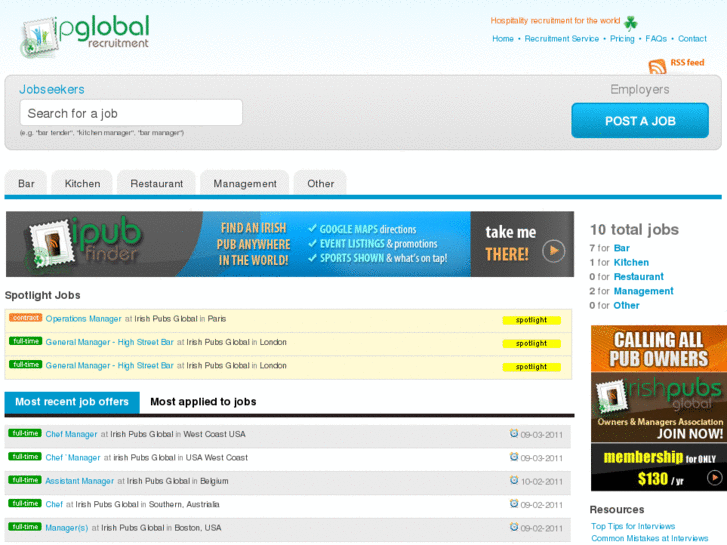
Task: Filter jobs by Kitchen in sidebar
Action: click(x=631, y=263)
